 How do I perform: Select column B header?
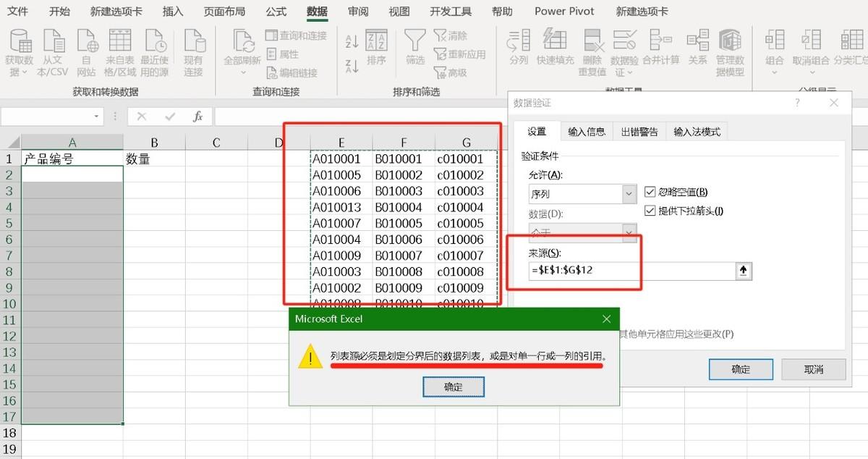[x=154, y=143]
